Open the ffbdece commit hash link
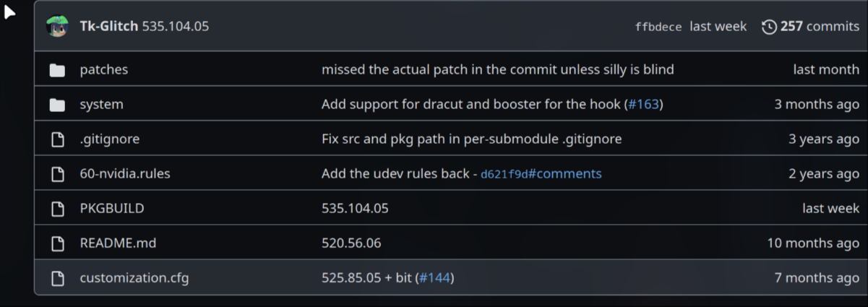This screenshot has width=868, height=307. [x=658, y=27]
